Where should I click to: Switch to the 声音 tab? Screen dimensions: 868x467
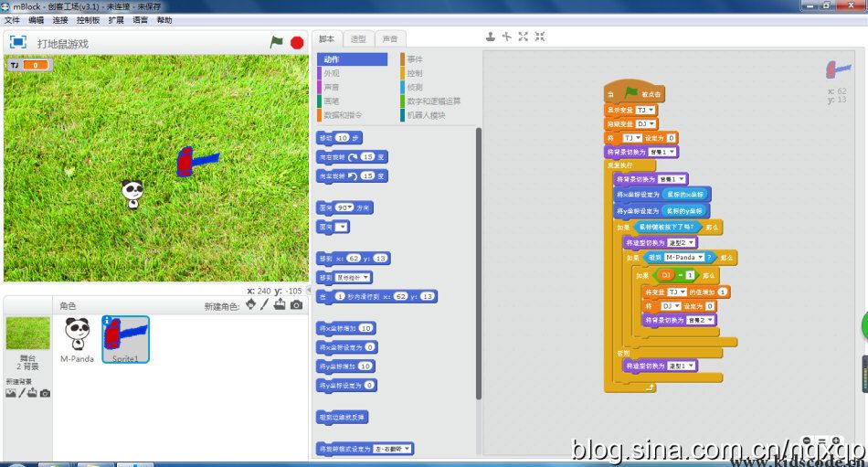click(x=390, y=38)
